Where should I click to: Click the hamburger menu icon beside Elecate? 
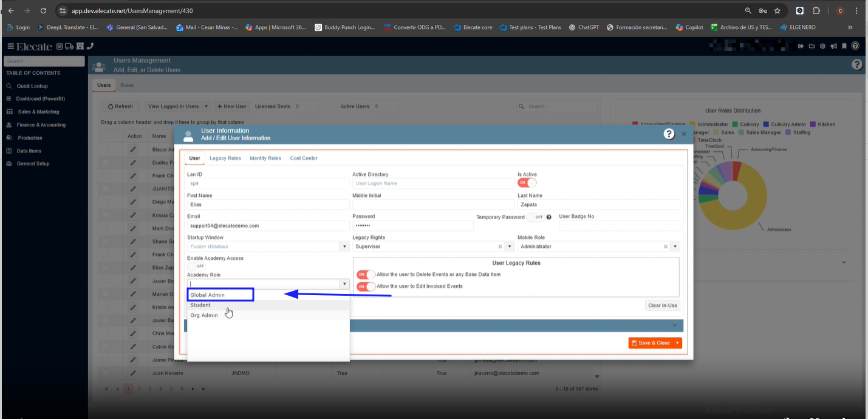(10, 46)
